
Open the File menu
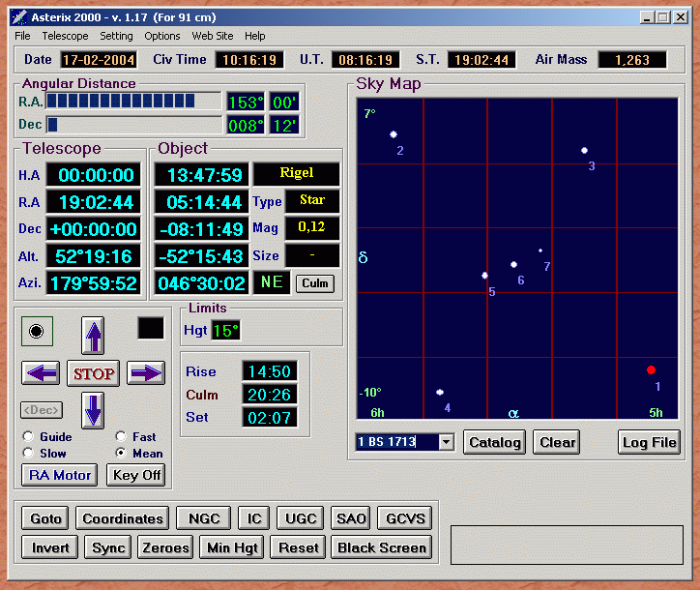(x=22, y=36)
